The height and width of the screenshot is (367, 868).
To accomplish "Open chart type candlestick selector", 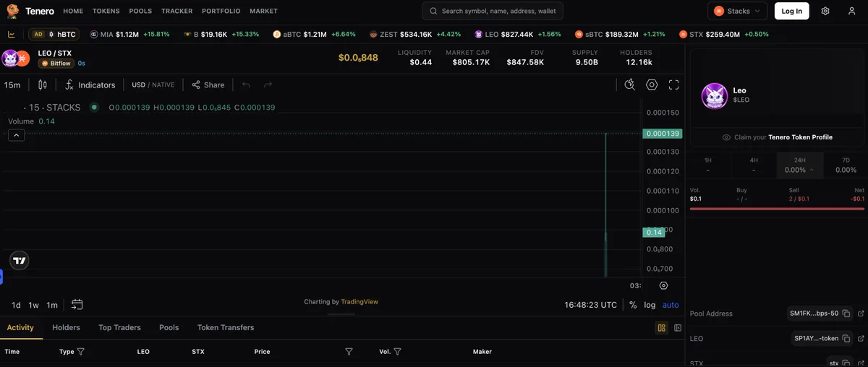I will 43,85.
